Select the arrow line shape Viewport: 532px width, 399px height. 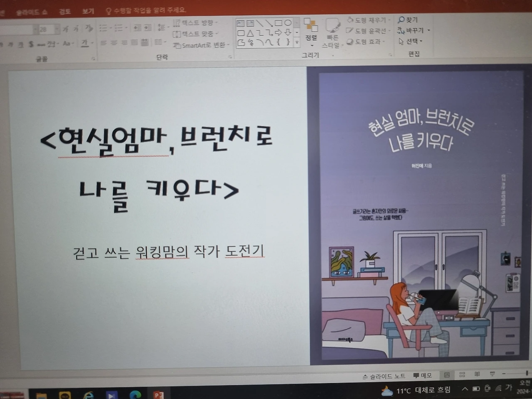click(269, 23)
